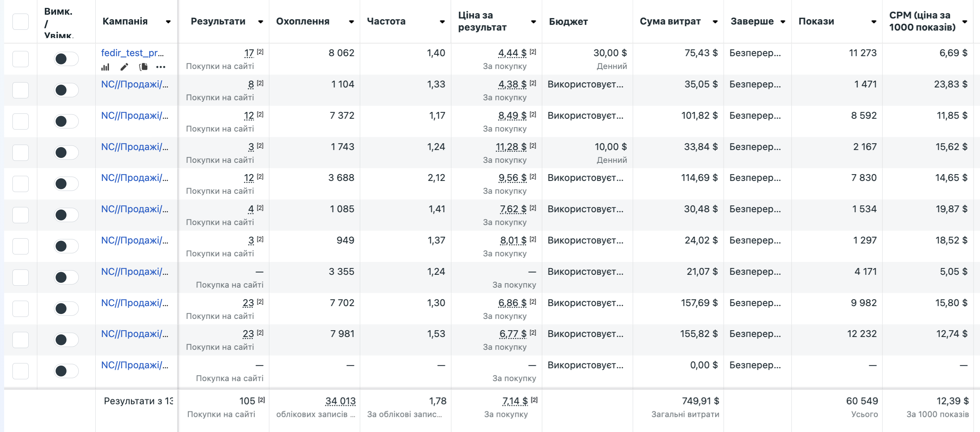This screenshot has width=980, height=432.
Task: Click total spend 749,91 $
Action: coord(700,401)
